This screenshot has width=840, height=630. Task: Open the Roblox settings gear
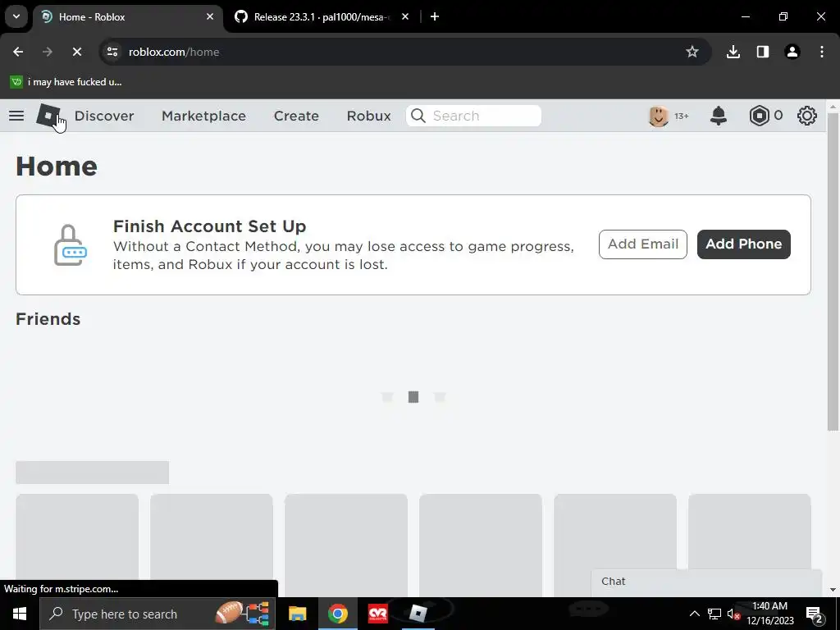[807, 116]
